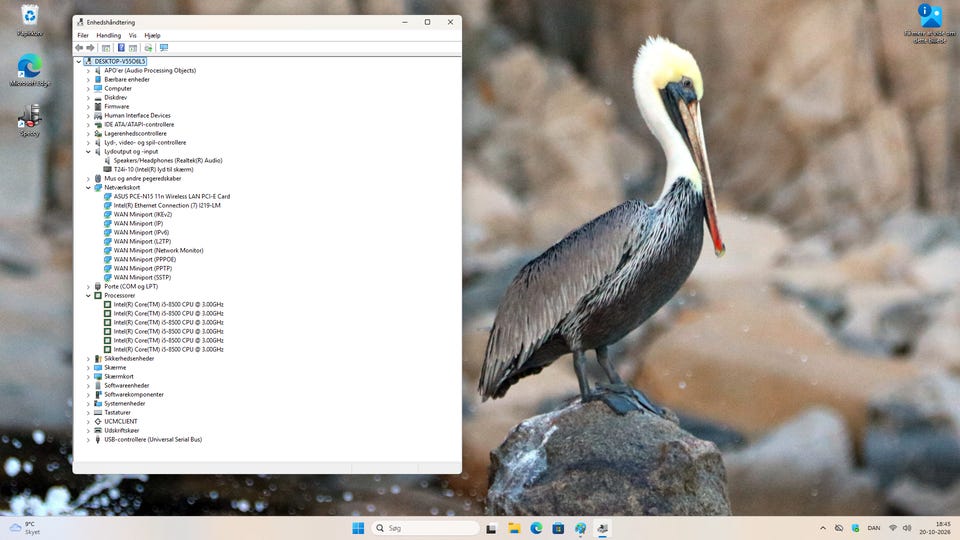Select WAN Miniport (L2TP) adapter
This screenshot has height=540, width=960.
click(x=142, y=241)
